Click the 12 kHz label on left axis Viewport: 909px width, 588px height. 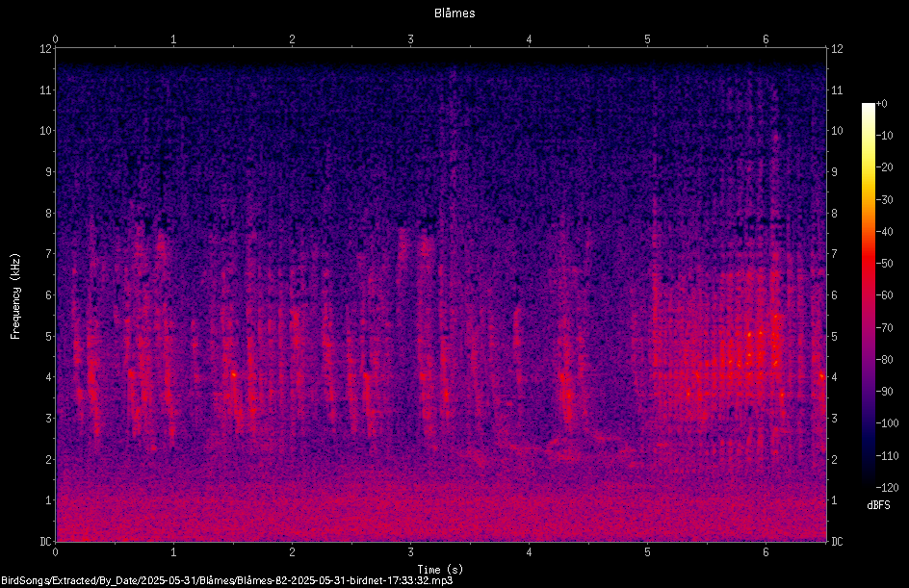(x=45, y=49)
